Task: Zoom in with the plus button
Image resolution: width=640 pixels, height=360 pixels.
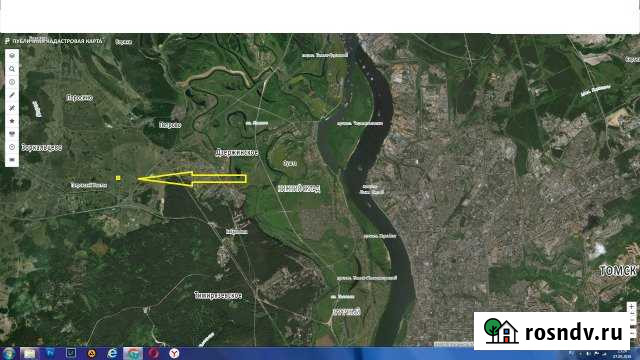Action: click(631, 307)
